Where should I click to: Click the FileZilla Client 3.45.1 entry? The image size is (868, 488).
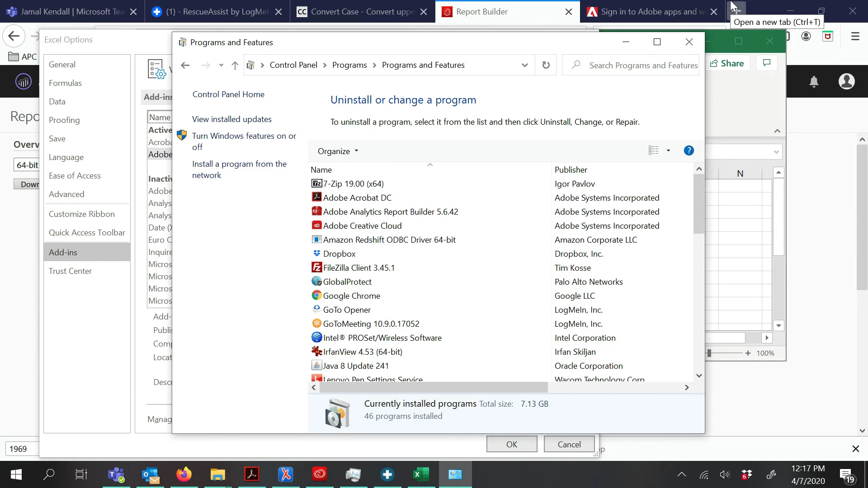tap(359, 267)
